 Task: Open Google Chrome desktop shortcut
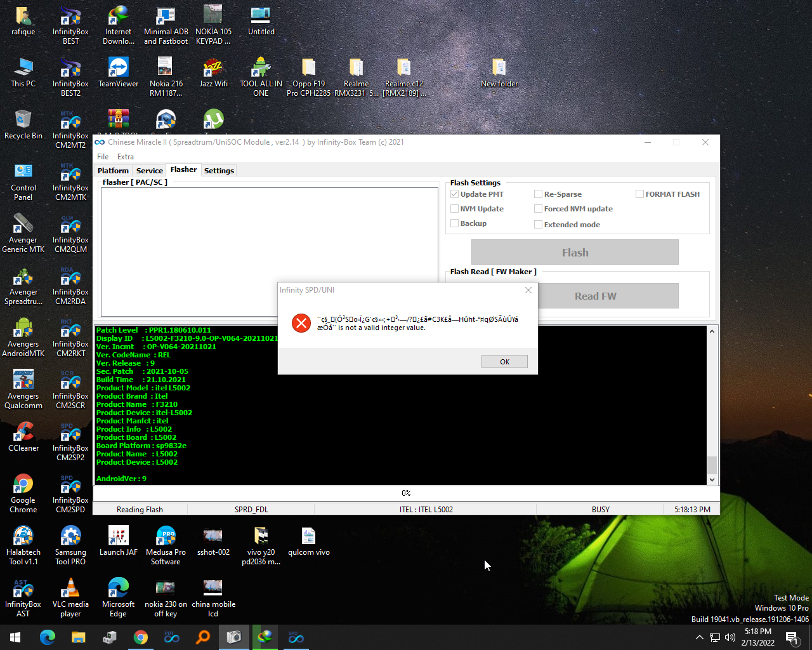23,493
